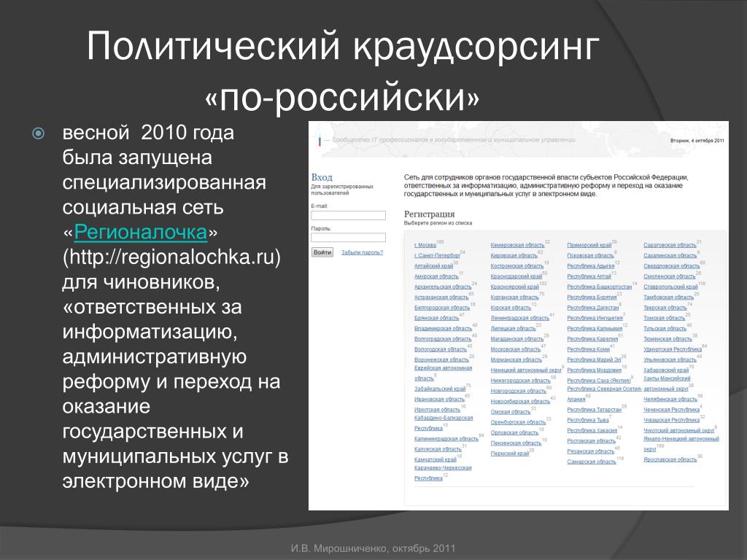The height and width of the screenshot is (560, 747).
Task: Select Приморский край link
Action: pos(589,245)
